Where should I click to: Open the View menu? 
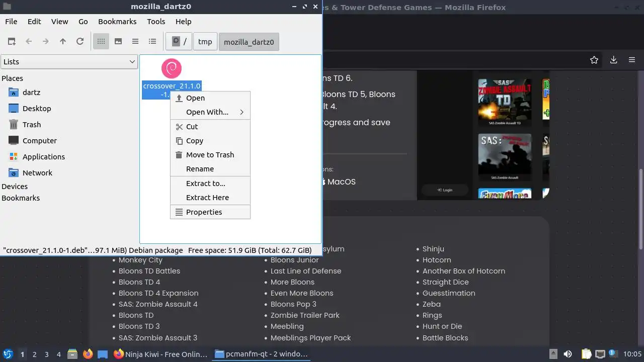(59, 22)
